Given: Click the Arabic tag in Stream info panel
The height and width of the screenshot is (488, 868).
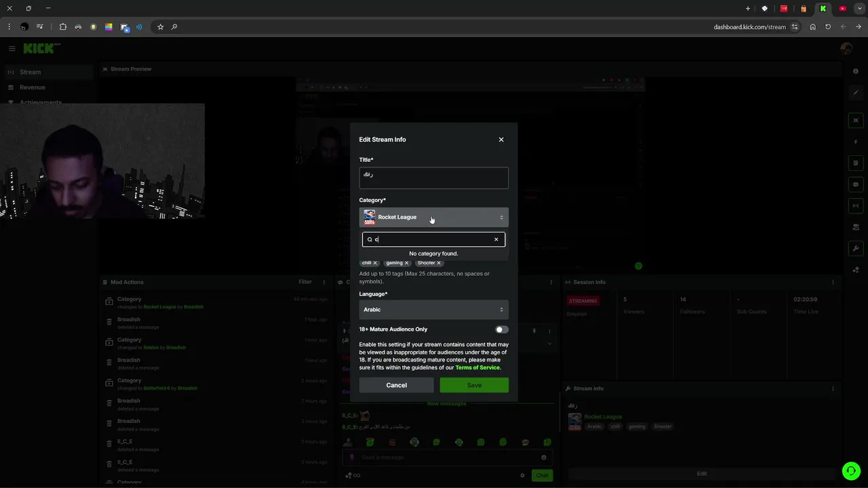Looking at the screenshot, I should (595, 426).
